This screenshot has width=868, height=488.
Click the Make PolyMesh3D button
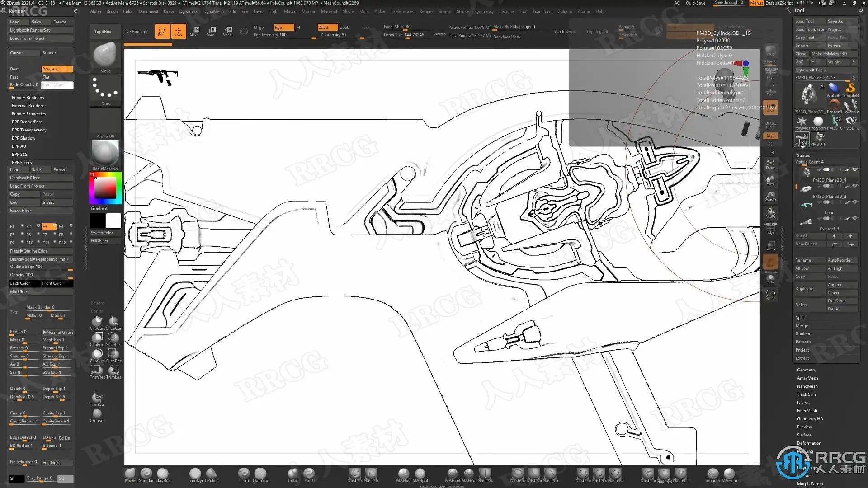[834, 54]
